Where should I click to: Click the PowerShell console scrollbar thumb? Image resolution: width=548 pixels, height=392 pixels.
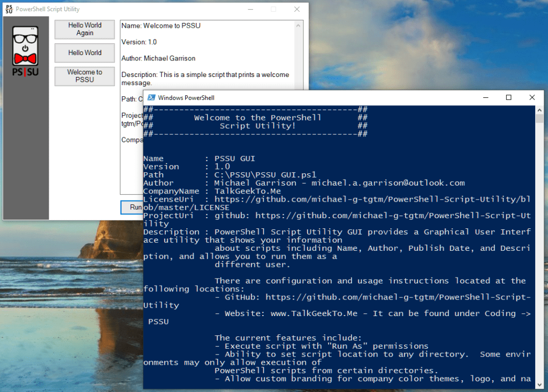click(539, 119)
